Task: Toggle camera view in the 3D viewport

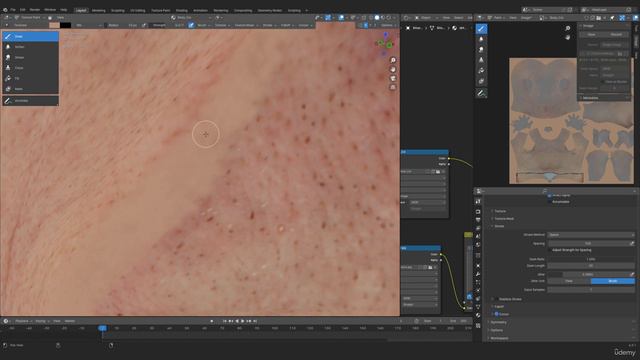Action: click(x=393, y=78)
